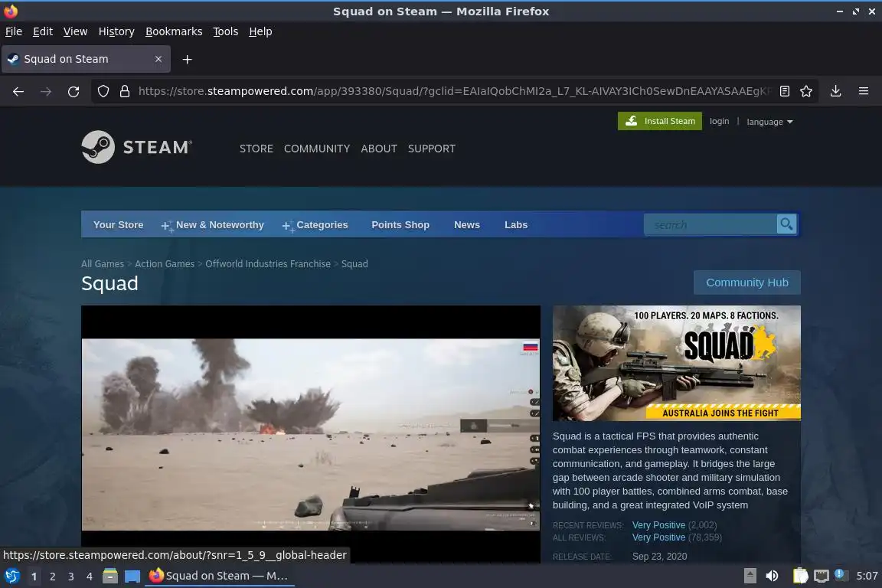Toggle reader view icon
This screenshot has height=588, width=882.
784,91
